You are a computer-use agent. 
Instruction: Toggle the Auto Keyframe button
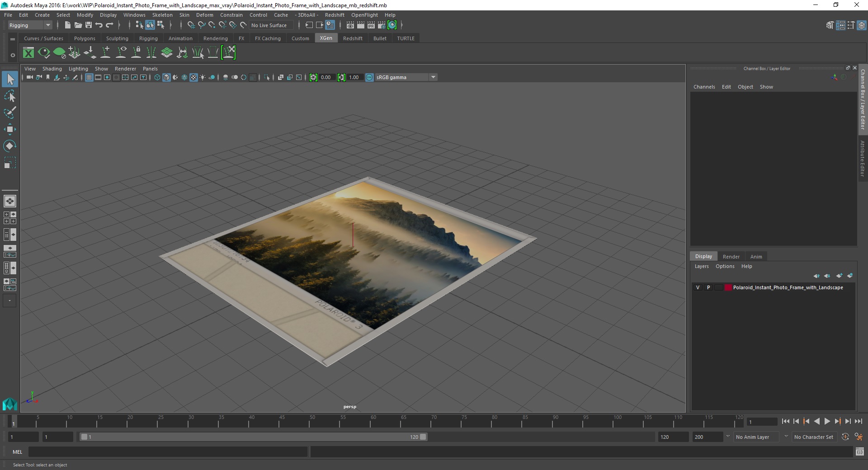coord(845,437)
